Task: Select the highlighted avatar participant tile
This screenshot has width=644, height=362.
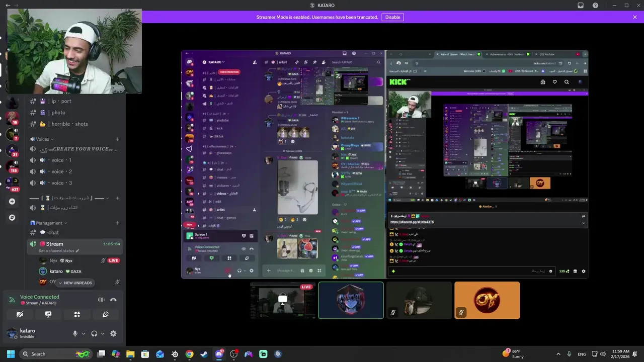Action: (351, 300)
